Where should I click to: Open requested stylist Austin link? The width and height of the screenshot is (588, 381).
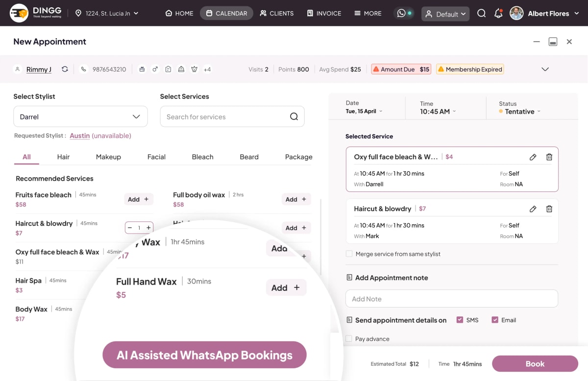pos(79,136)
